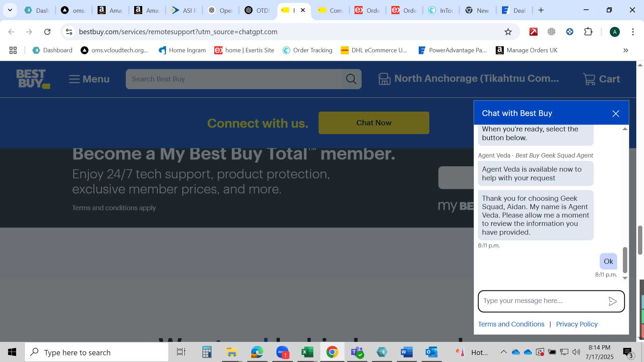Click chat scroll down arrow
This screenshot has height=362, width=644.
[625, 278]
